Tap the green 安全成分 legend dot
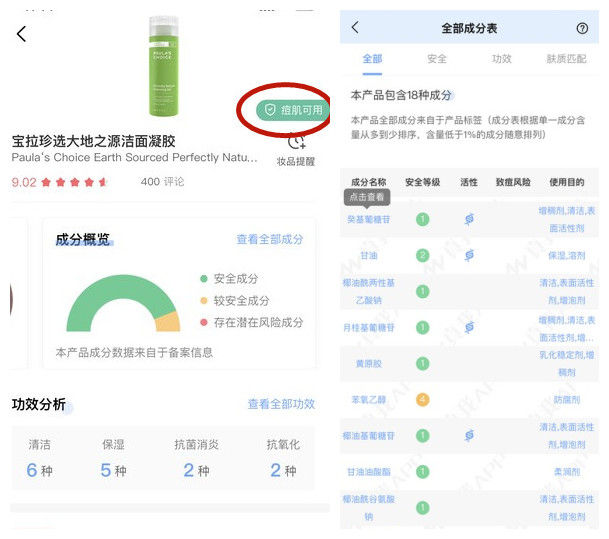This screenshot has height=539, width=609. click(x=204, y=278)
